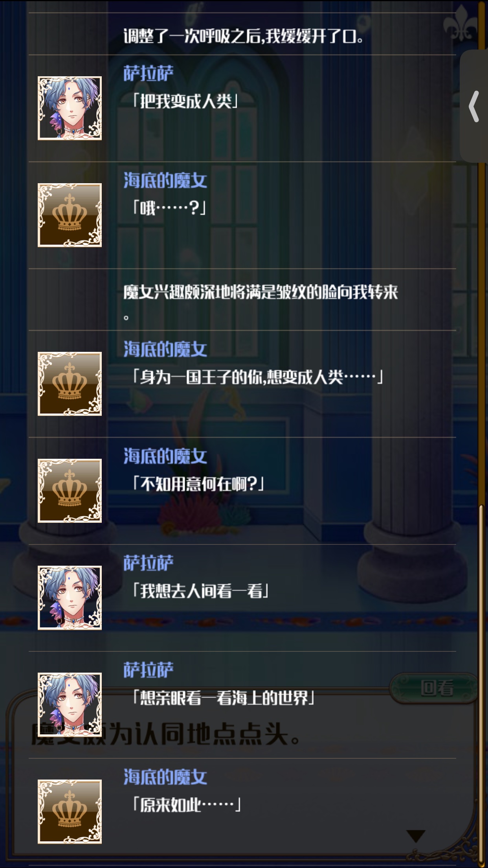Image resolution: width=488 pixels, height=868 pixels.
Task: Select the dialogue text 「把我变成人类」
Action: [185, 101]
